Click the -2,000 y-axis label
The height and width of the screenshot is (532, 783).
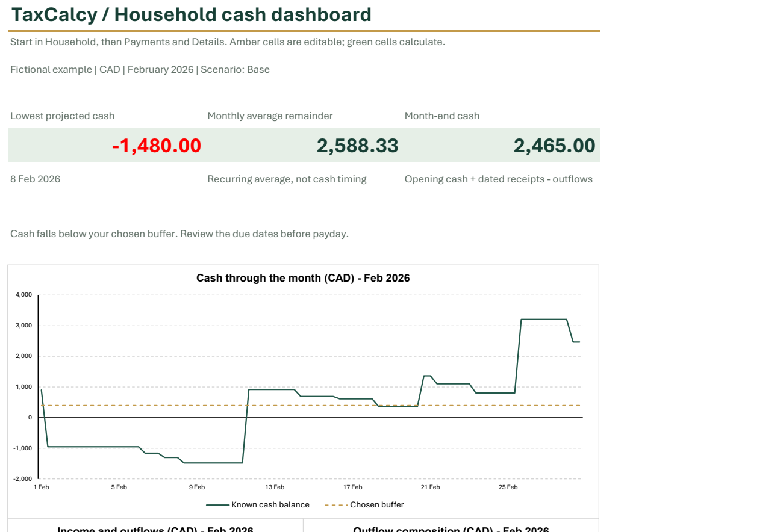[23, 479]
